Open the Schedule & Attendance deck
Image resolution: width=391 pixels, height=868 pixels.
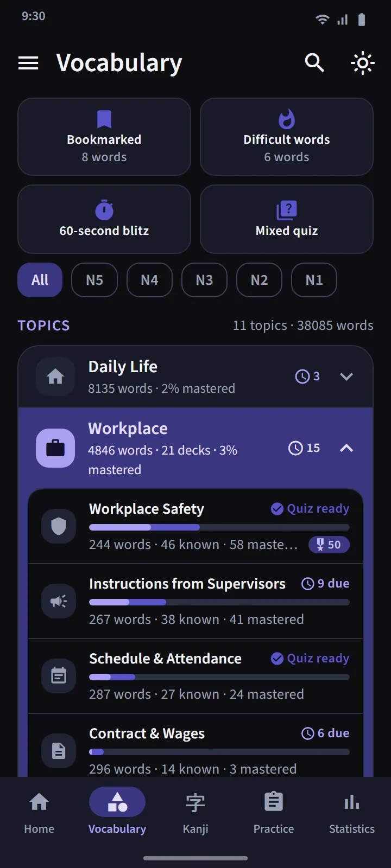pyautogui.click(x=195, y=676)
